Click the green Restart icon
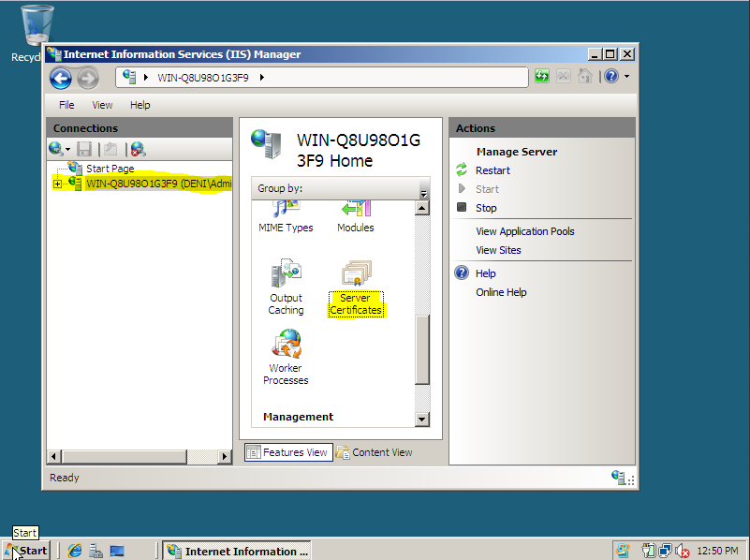750x560 pixels. [462, 169]
